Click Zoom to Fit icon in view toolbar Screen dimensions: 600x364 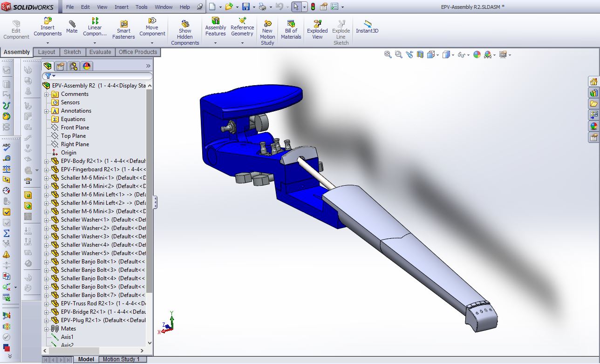tap(388, 54)
